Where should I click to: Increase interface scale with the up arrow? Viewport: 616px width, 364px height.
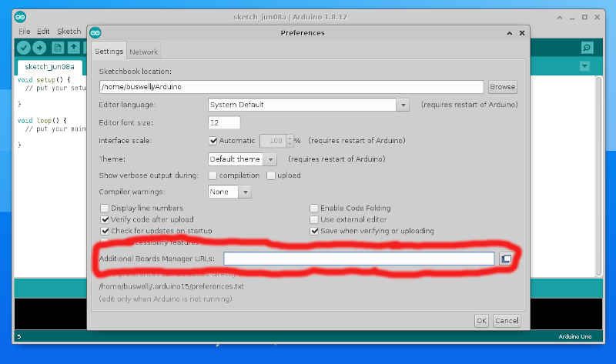pos(290,138)
